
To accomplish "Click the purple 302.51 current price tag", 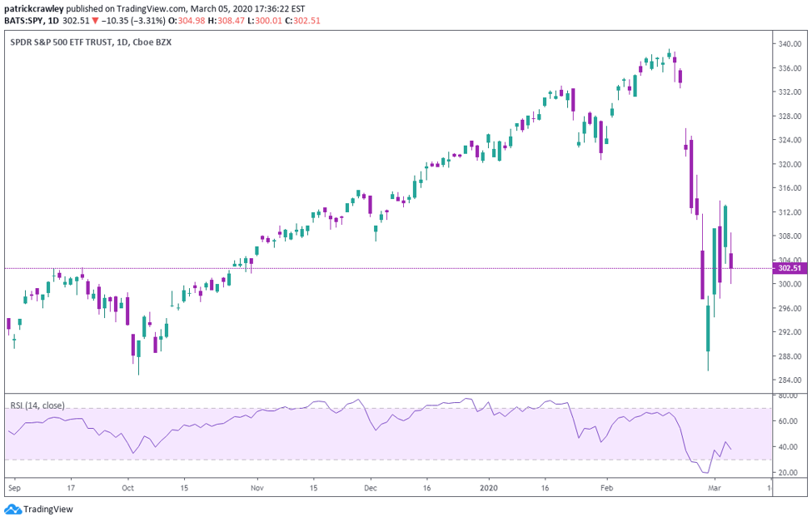I will tap(790, 268).
